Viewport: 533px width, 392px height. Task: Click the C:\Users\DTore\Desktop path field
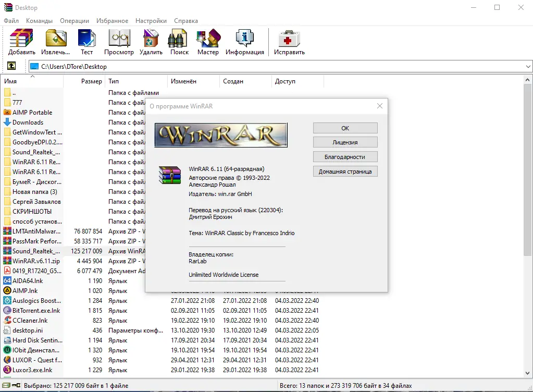tap(280, 67)
